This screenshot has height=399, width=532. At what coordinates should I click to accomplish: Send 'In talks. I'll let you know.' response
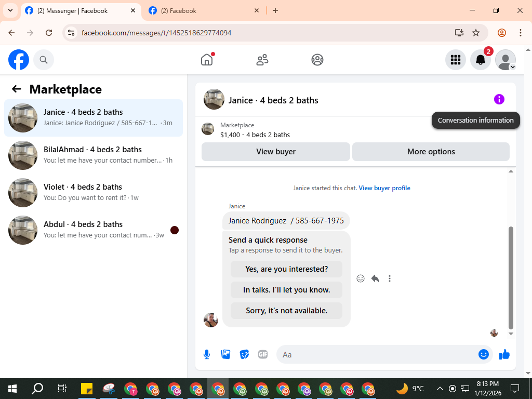(x=286, y=290)
